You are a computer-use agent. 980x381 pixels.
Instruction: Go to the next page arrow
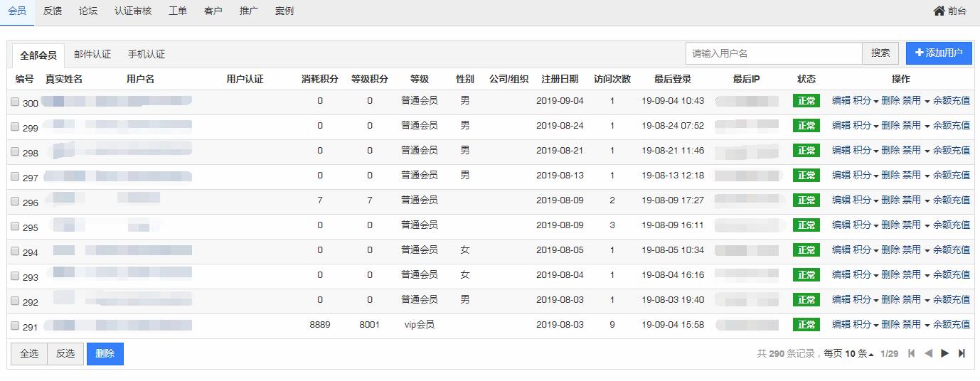pos(945,353)
